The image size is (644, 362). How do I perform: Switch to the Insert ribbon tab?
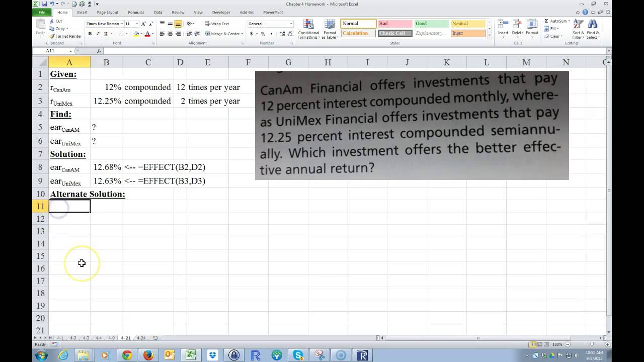pyautogui.click(x=82, y=12)
